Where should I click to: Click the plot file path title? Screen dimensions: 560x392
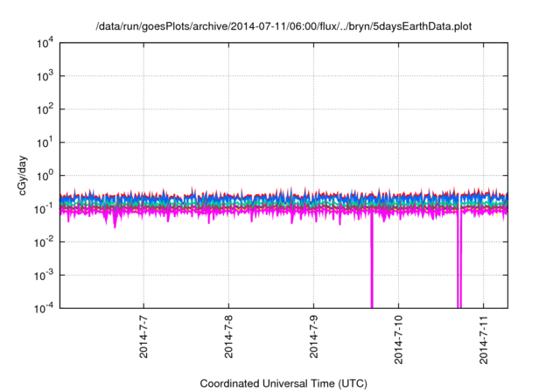point(283,26)
